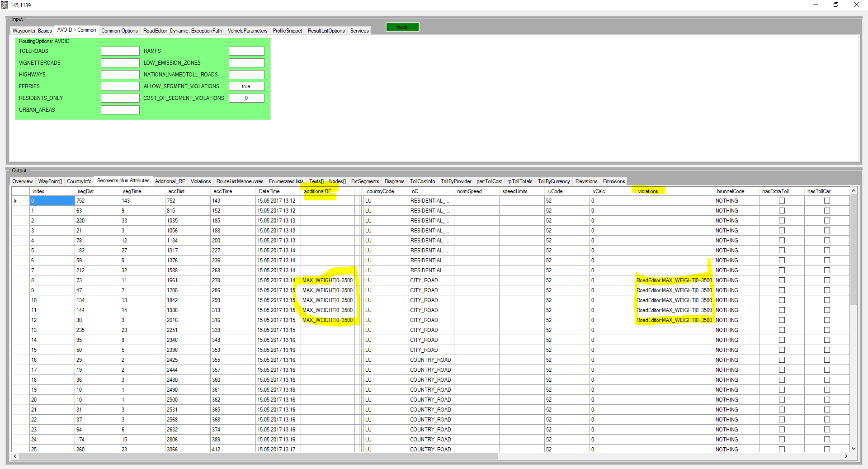The height and width of the screenshot is (469, 868).
Task: Check hasTollCar checkbox in row 8
Action: [x=827, y=280]
